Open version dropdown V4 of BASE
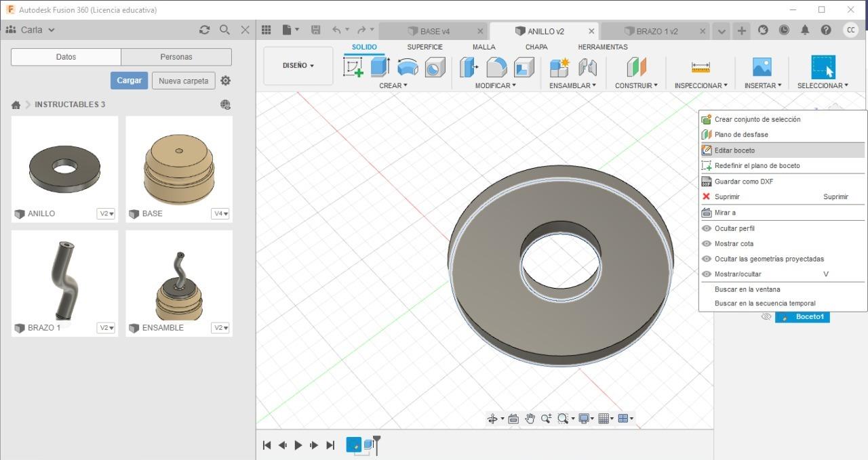Image resolution: width=868 pixels, height=460 pixels. click(221, 213)
